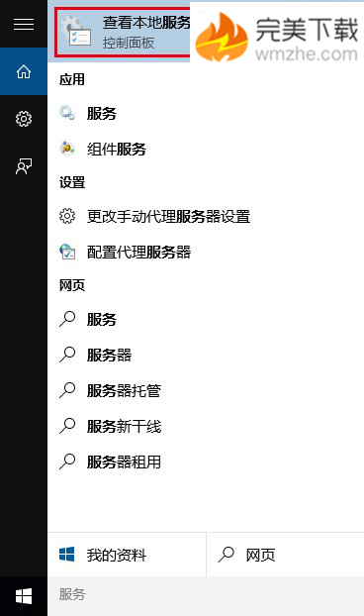
Task: Click the 组件服务 app icon
Action: pos(67,149)
